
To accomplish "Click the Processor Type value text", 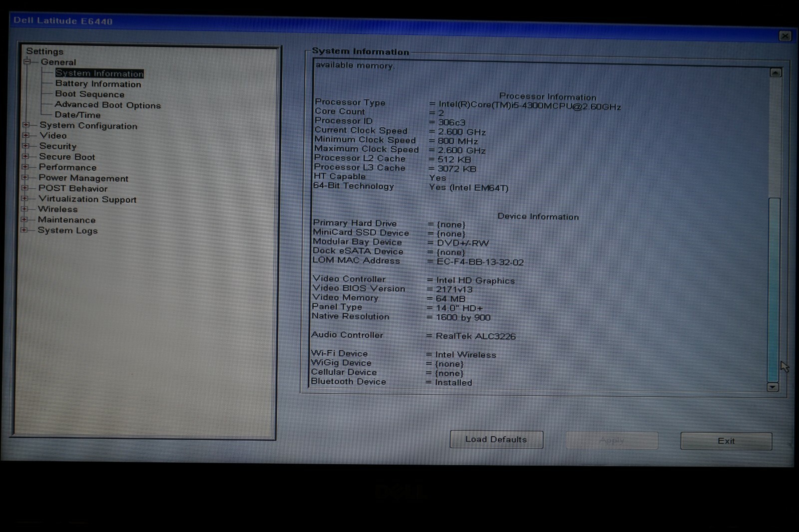I will [529, 106].
